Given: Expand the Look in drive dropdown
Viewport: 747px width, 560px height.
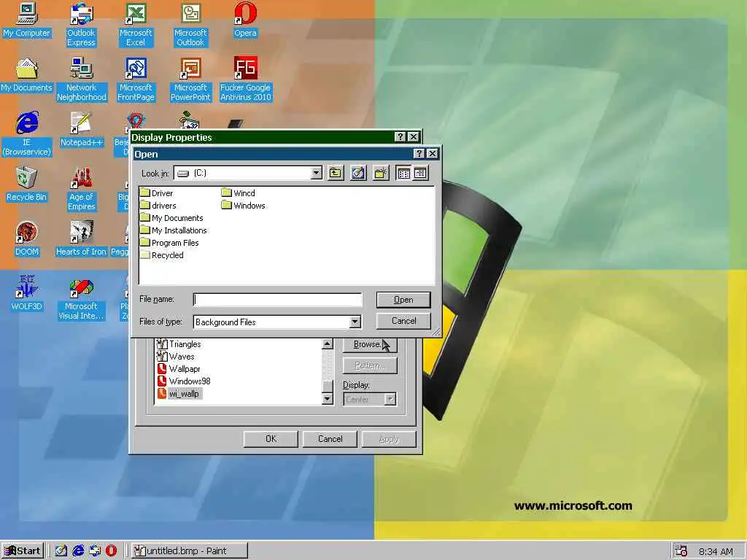Looking at the screenshot, I should [317, 173].
